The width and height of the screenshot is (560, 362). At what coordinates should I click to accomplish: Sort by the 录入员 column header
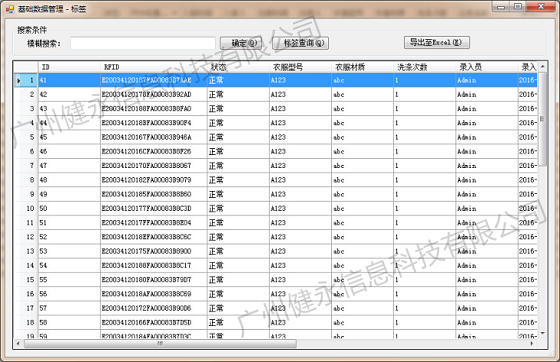(x=487, y=67)
